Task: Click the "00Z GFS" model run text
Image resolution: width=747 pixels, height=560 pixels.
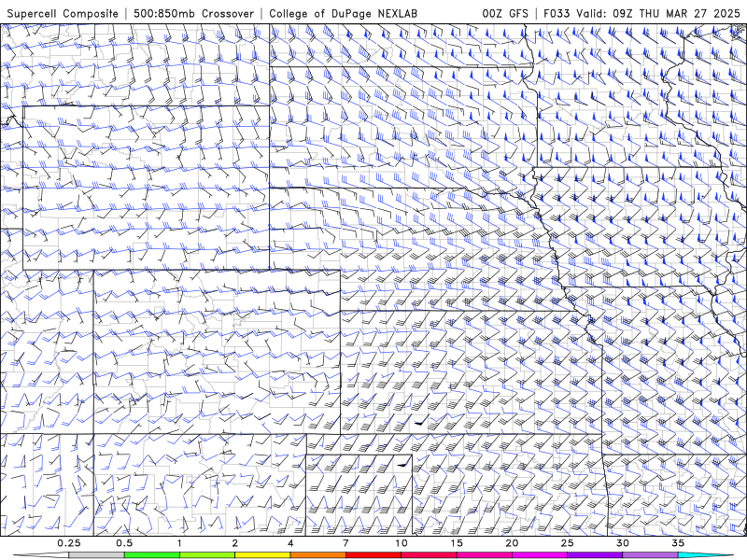Action: coord(505,13)
